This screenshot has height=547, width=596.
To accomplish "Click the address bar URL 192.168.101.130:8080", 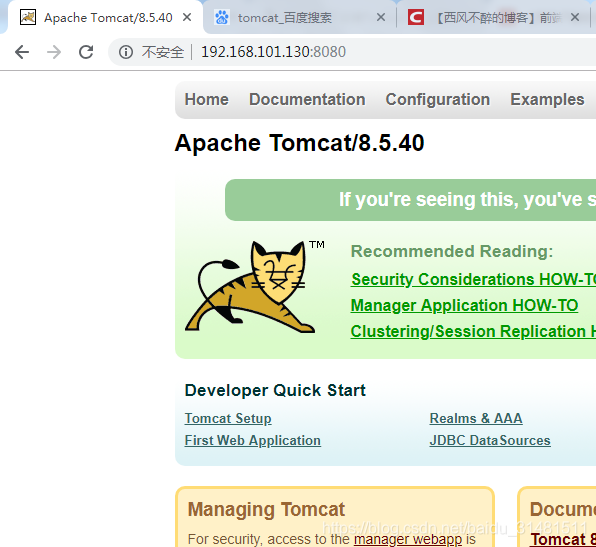I will [x=274, y=52].
